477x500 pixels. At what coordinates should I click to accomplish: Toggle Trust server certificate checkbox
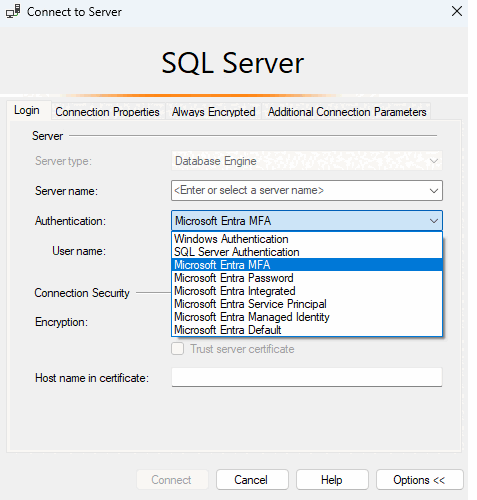pyautogui.click(x=178, y=349)
